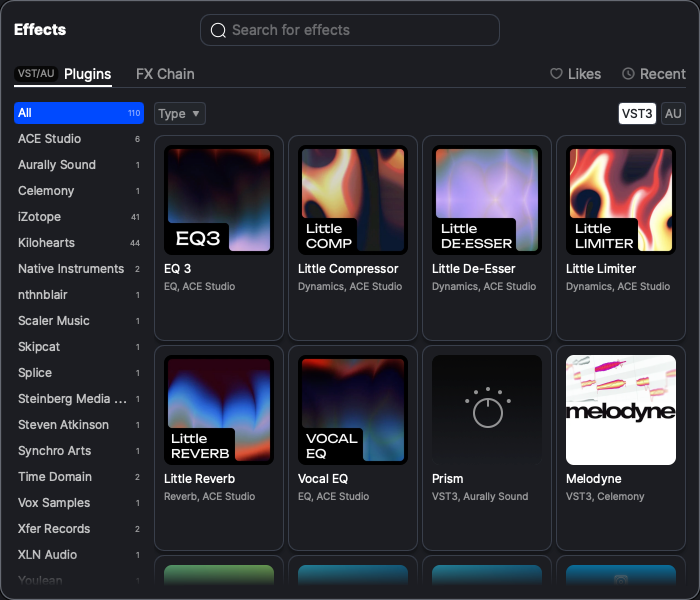The height and width of the screenshot is (600, 700).
Task: Click the Melodyne plugin title
Action: [x=593, y=479]
